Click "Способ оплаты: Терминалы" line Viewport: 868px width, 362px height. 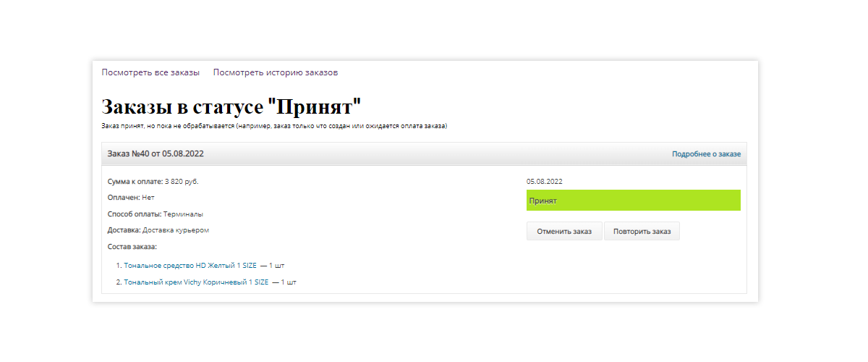click(155, 214)
